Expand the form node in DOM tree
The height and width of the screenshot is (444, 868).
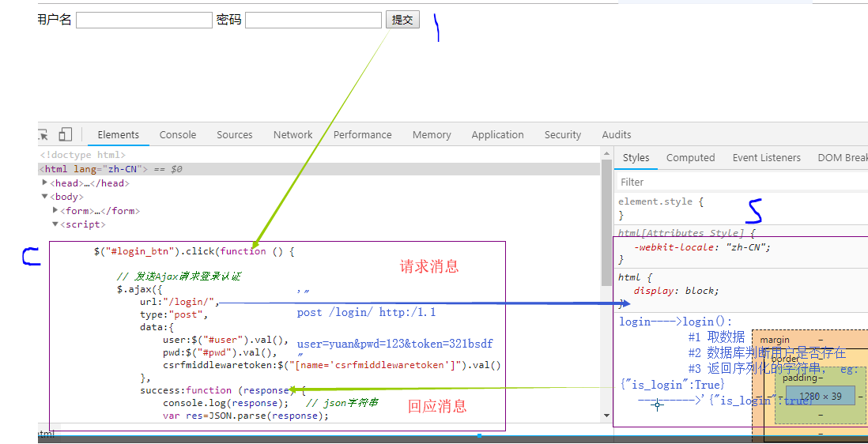coord(55,210)
